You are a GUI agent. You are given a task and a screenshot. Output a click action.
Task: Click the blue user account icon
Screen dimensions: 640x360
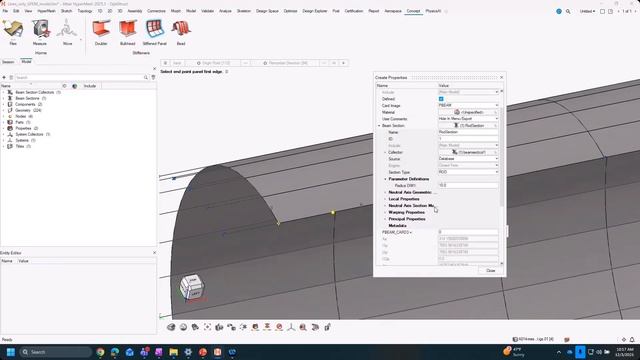(x=559, y=11)
